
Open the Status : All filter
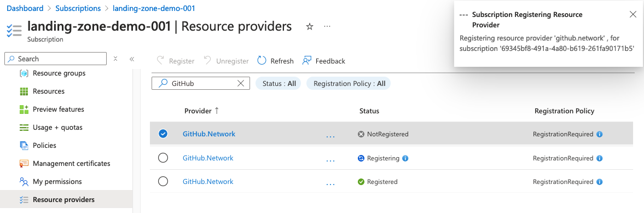tap(279, 83)
